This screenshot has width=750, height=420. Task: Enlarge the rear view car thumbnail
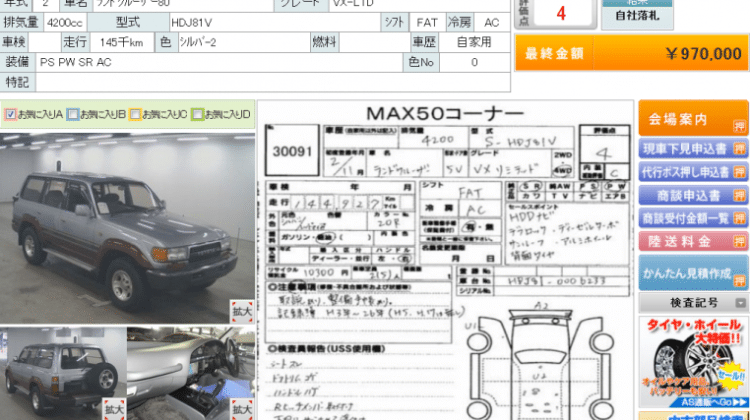click(x=112, y=410)
